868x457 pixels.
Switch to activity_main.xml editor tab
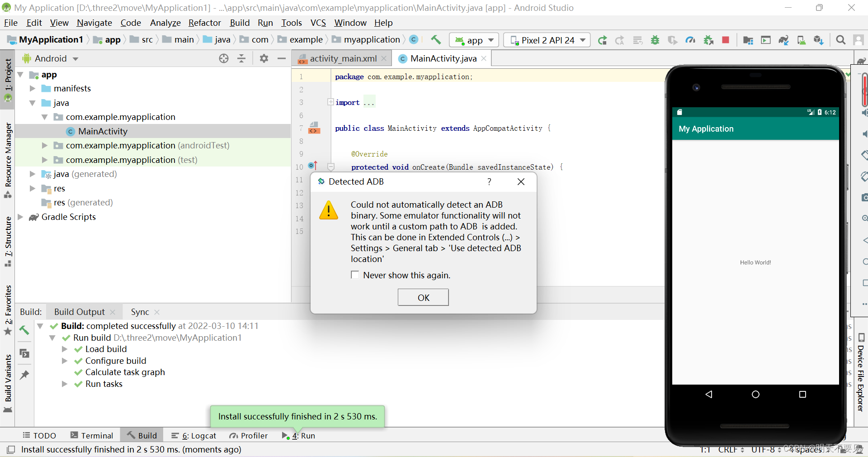coord(343,58)
